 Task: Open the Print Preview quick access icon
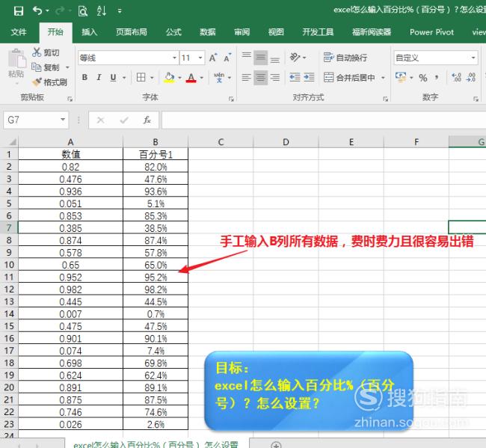[x=83, y=11]
